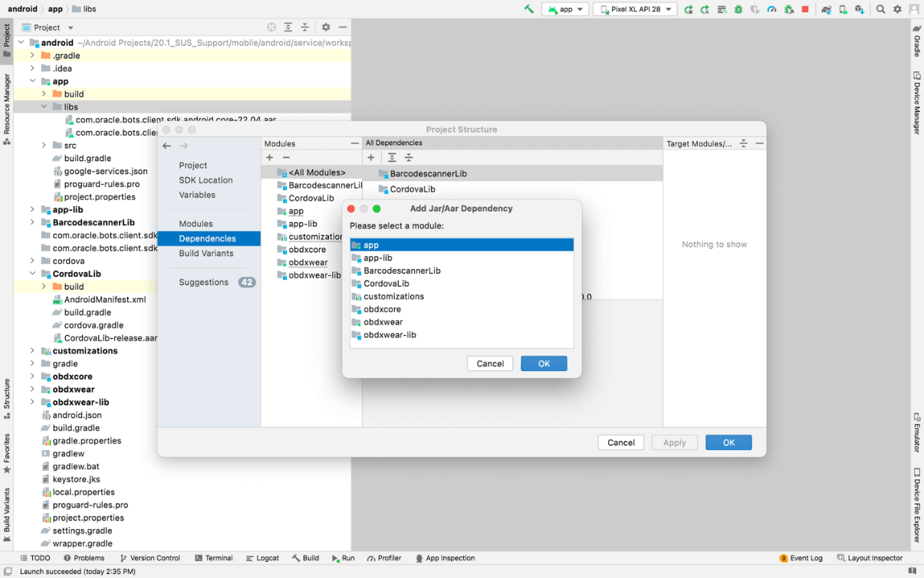The height and width of the screenshot is (578, 924).
Task: Expand the .idea folder in tree
Action: pos(32,68)
